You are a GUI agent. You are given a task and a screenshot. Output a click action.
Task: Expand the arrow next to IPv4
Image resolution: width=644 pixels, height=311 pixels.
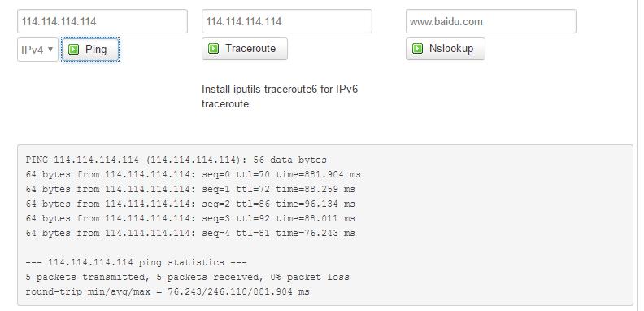point(50,50)
